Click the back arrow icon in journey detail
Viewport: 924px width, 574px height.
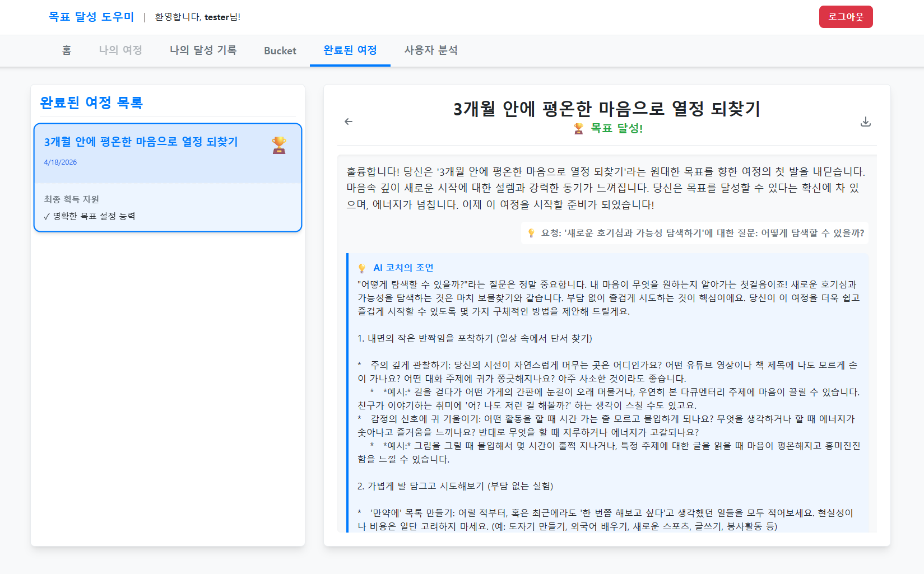(x=349, y=122)
